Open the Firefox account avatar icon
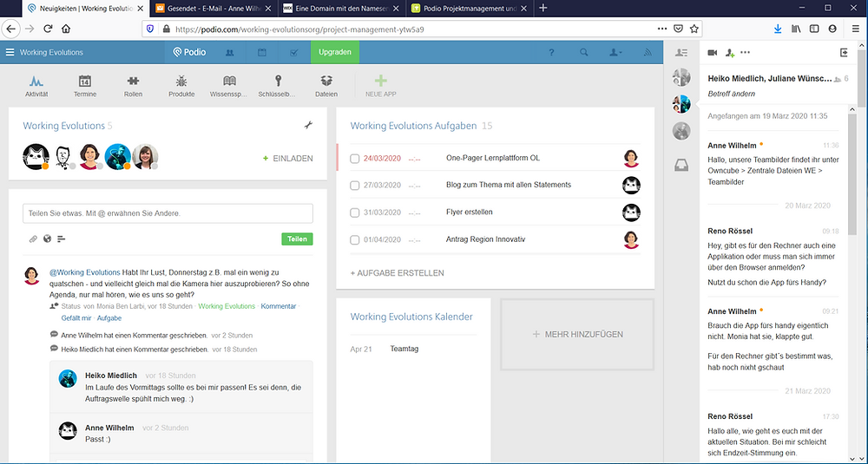The image size is (868, 464). (832, 29)
